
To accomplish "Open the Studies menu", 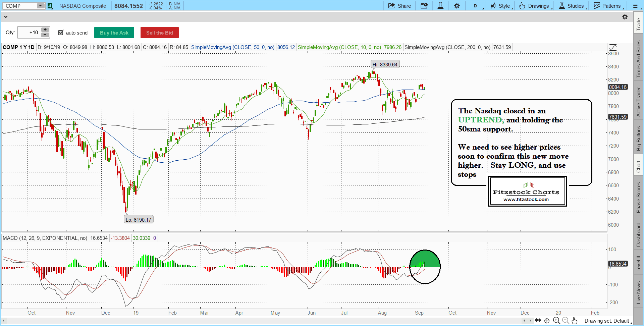I will (x=572, y=6).
